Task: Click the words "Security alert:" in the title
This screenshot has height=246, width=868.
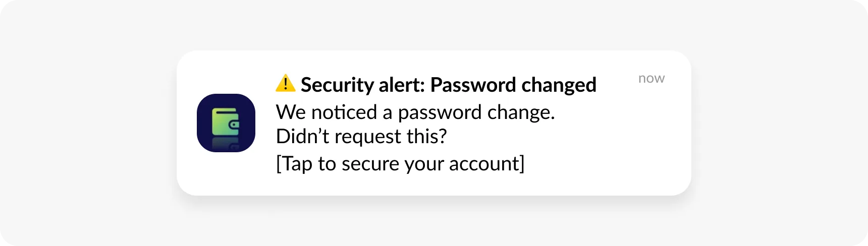Action: tap(363, 85)
